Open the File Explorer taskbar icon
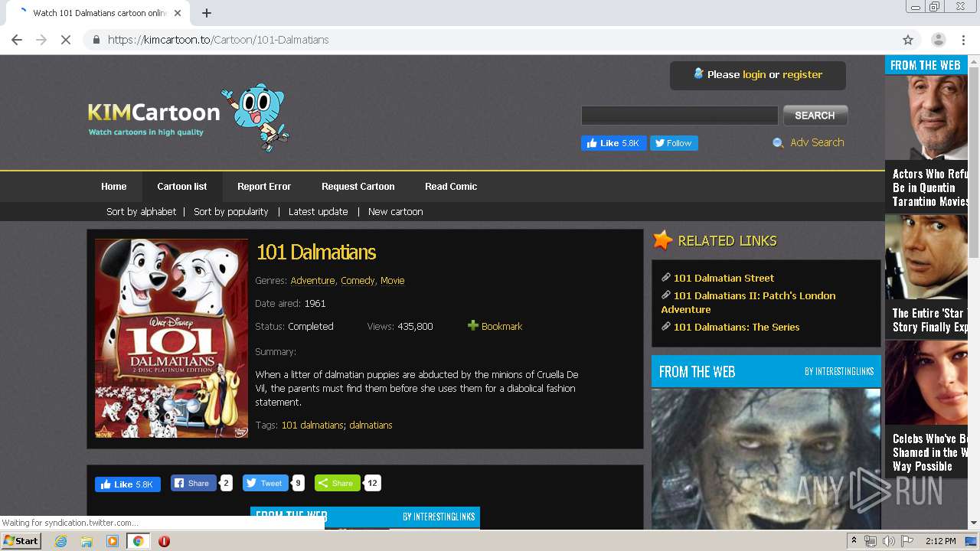The height and width of the screenshot is (551, 980). coord(87,541)
